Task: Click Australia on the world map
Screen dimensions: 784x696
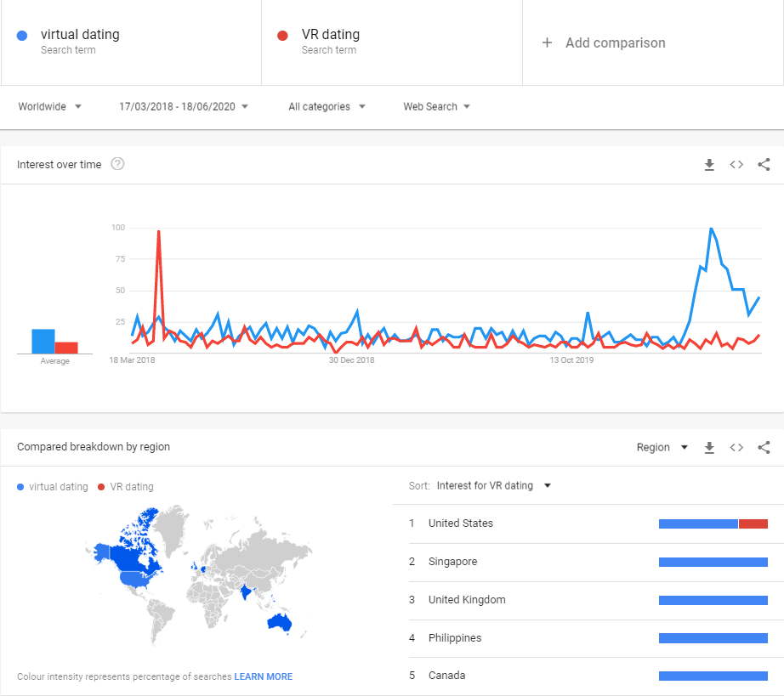Action: [x=280, y=623]
